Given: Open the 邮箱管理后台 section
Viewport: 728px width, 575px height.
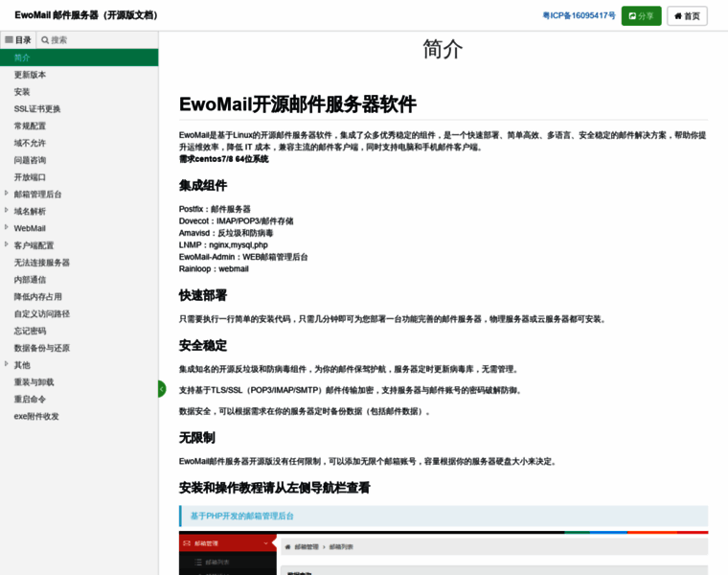Looking at the screenshot, I should (37, 195).
